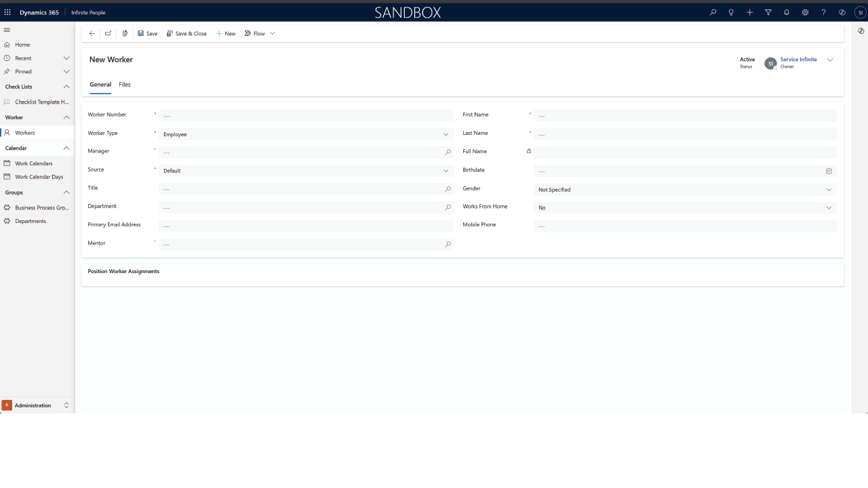This screenshot has height=488, width=868.
Task: Click the Flow button
Action: point(255,33)
